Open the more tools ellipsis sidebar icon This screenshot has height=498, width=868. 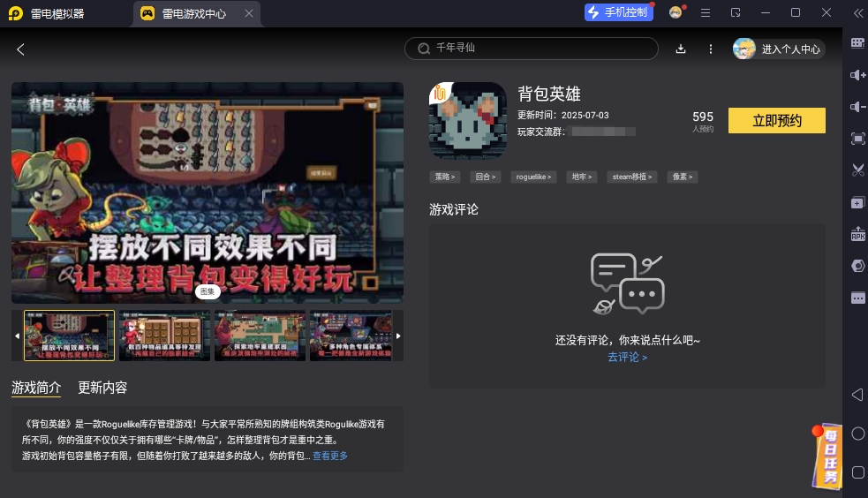tap(857, 298)
